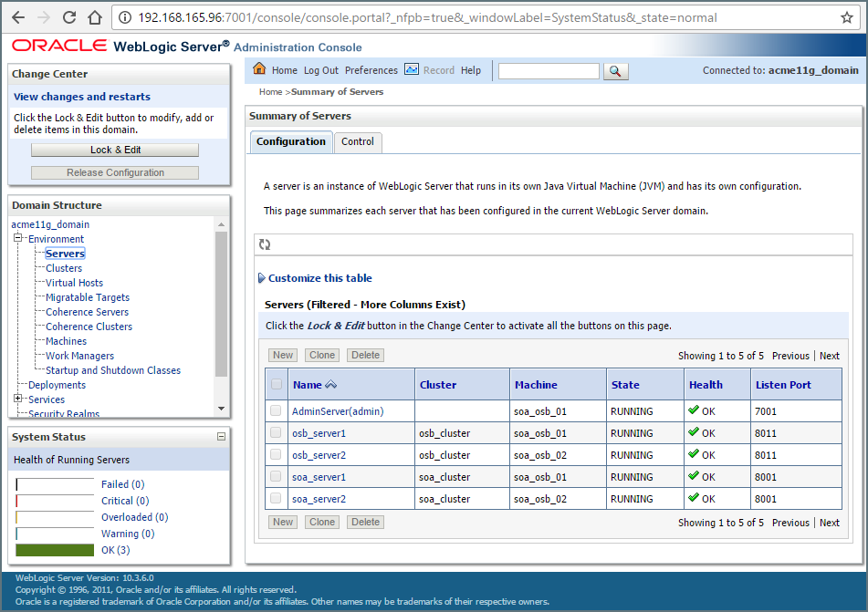This screenshot has height=612, width=868.
Task: Sort by the Name column arrow icon
Action: 330,385
